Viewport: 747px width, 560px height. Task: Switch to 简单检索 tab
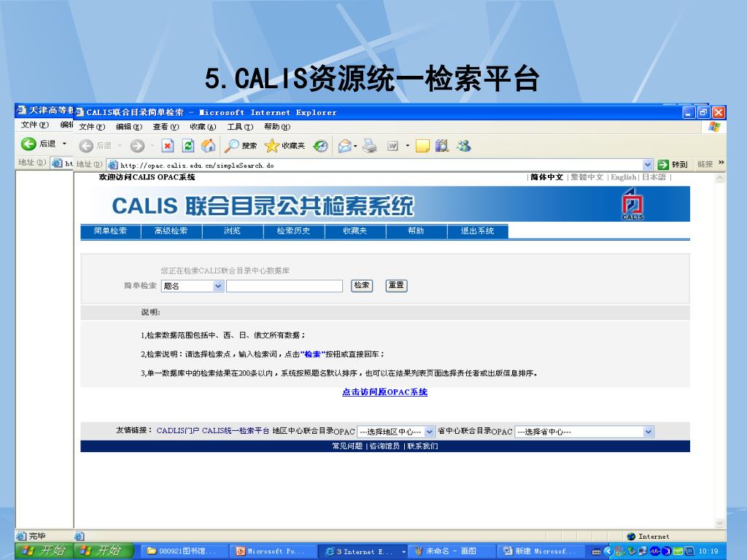click(111, 231)
